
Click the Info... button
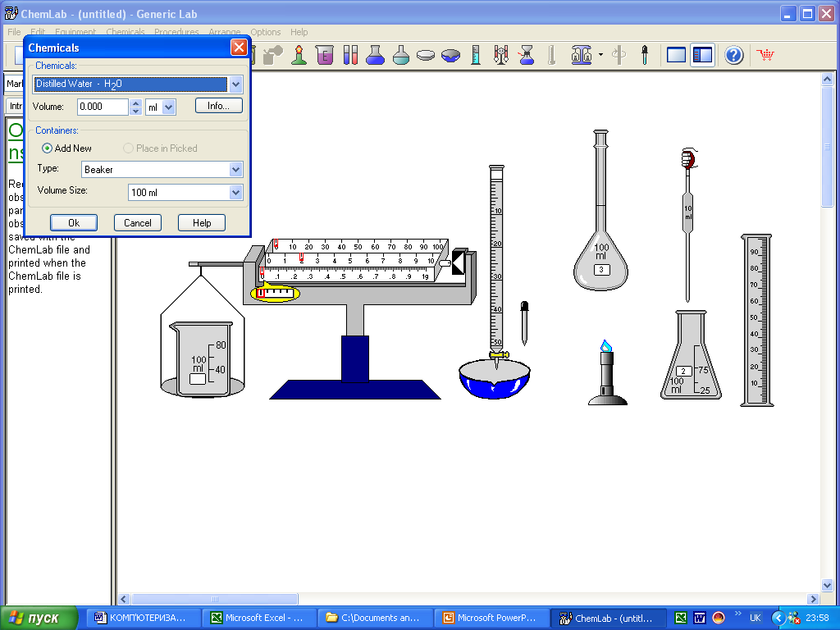click(x=218, y=106)
